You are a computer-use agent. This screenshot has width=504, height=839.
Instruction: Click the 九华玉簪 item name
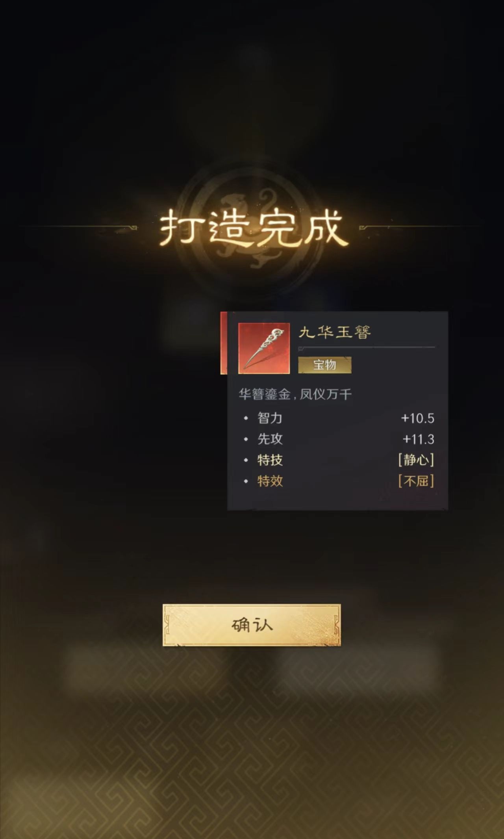[335, 332]
